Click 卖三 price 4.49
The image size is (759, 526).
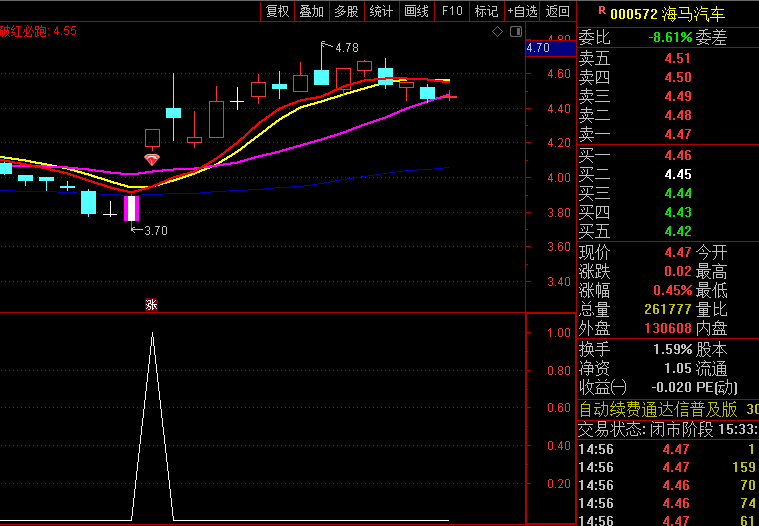coord(678,96)
